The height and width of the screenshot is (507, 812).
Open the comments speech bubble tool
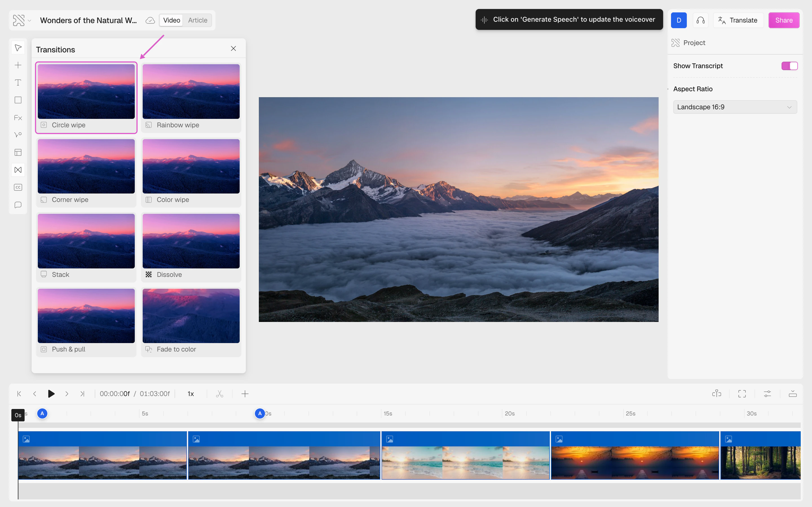click(x=18, y=204)
